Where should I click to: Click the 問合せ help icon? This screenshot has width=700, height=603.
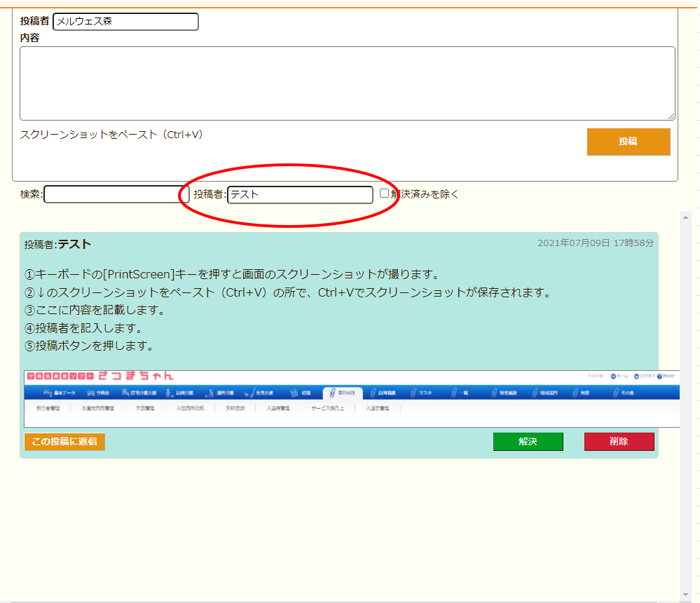[659, 377]
